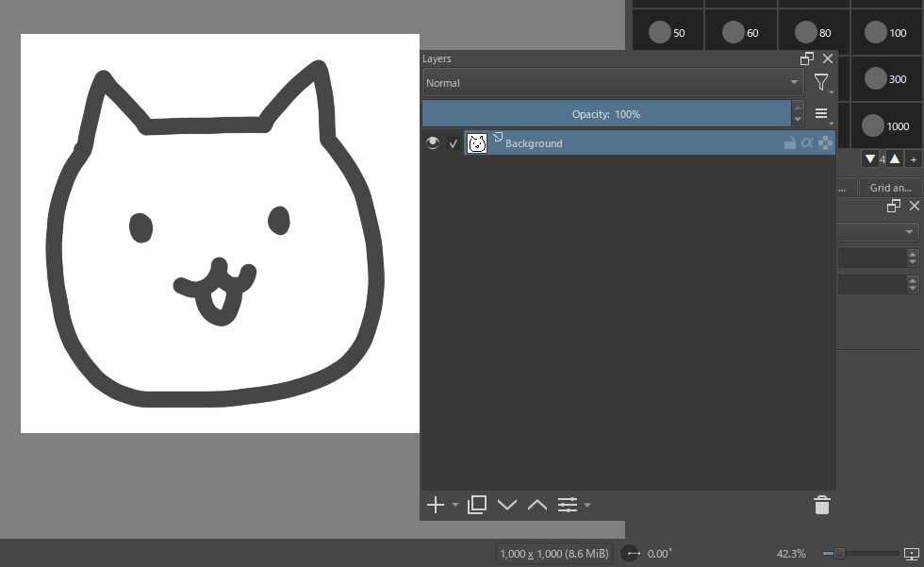Image resolution: width=924 pixels, height=567 pixels.
Task: Adjust the layer Opacity slider
Action: coord(605,114)
